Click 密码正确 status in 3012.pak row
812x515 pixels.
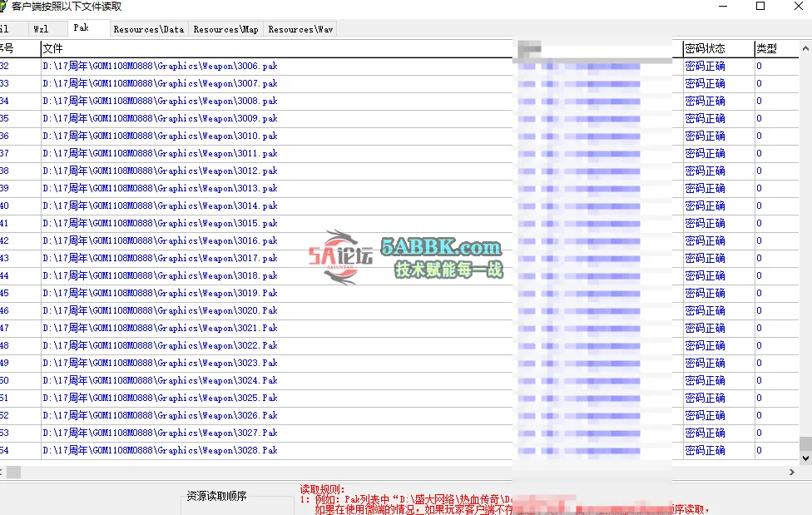point(705,171)
